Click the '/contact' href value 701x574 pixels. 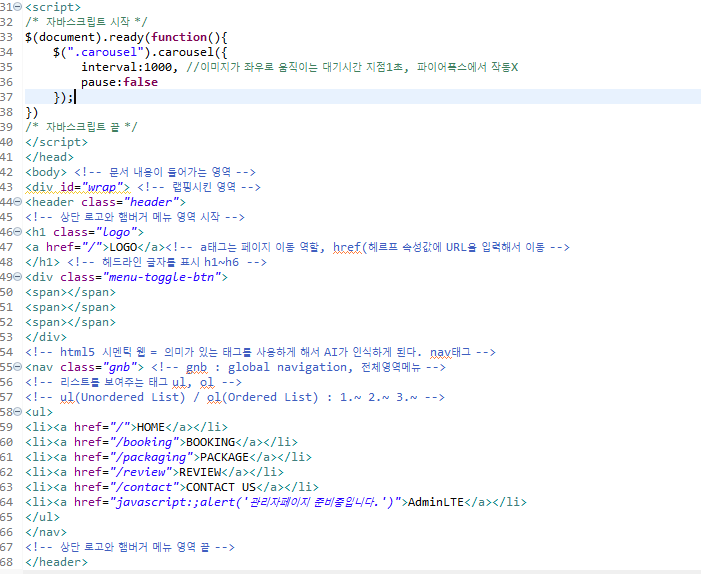[x=144, y=487]
